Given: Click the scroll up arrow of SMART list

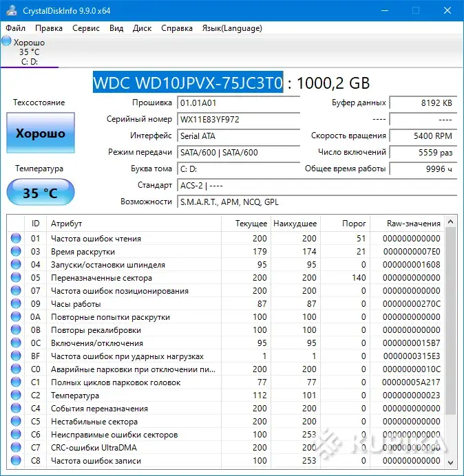Looking at the screenshot, I should point(451,222).
